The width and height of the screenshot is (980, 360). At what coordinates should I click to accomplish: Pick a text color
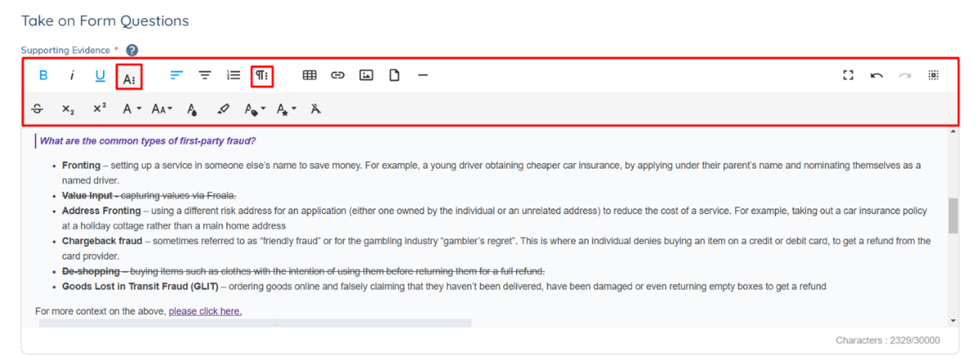click(x=192, y=109)
